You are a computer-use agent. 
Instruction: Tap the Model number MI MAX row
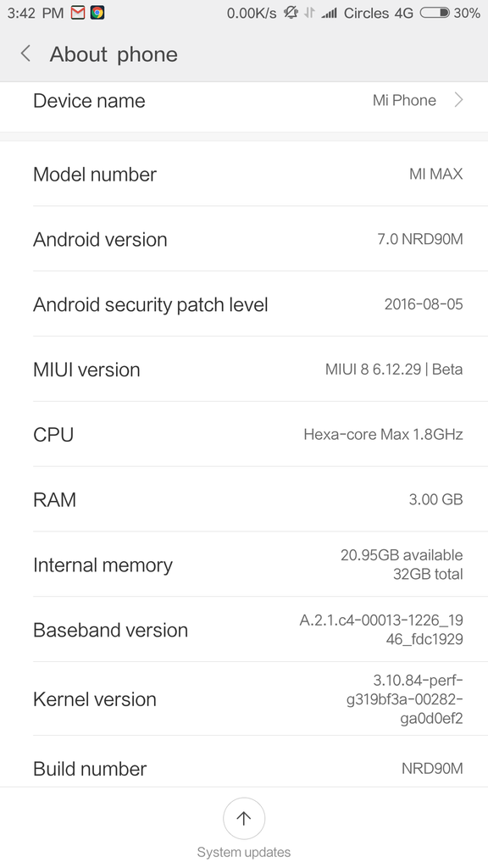click(x=244, y=174)
